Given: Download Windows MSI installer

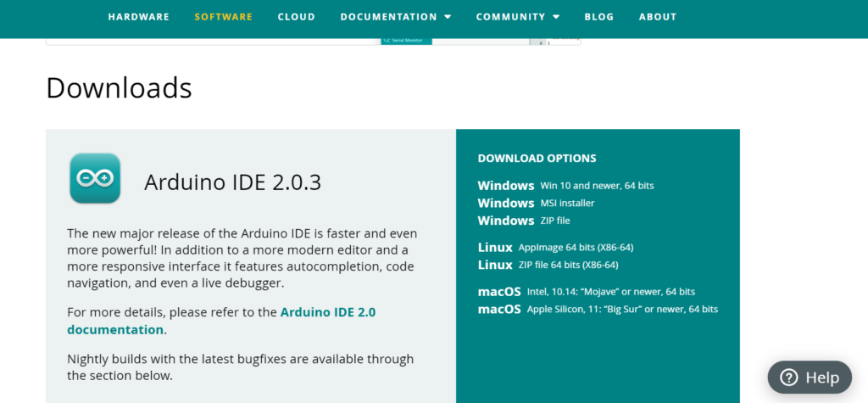Looking at the screenshot, I should 536,203.
